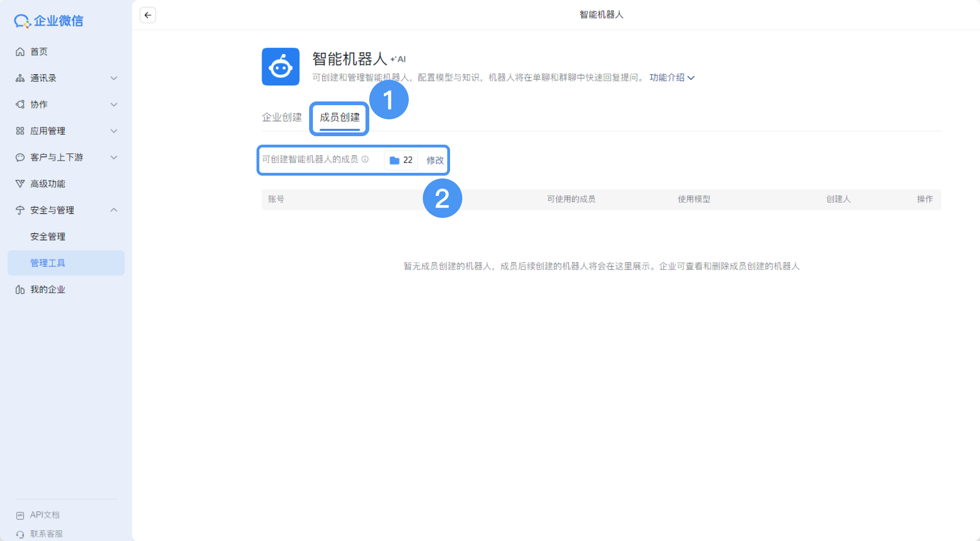Click the back arrow button
980x541 pixels.
point(148,15)
